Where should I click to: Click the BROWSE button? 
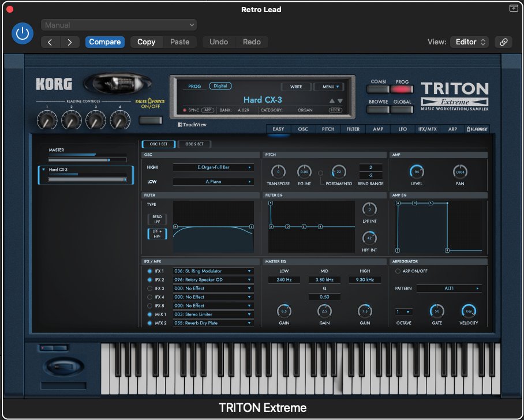pyautogui.click(x=379, y=110)
